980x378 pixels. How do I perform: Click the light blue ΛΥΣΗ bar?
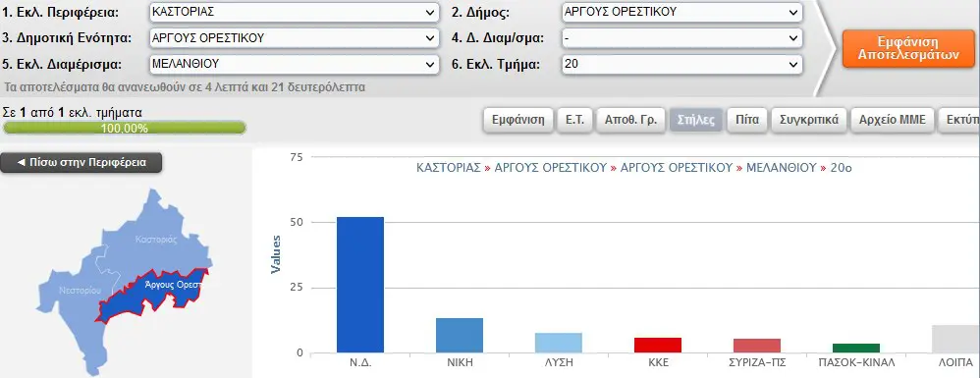point(559,343)
